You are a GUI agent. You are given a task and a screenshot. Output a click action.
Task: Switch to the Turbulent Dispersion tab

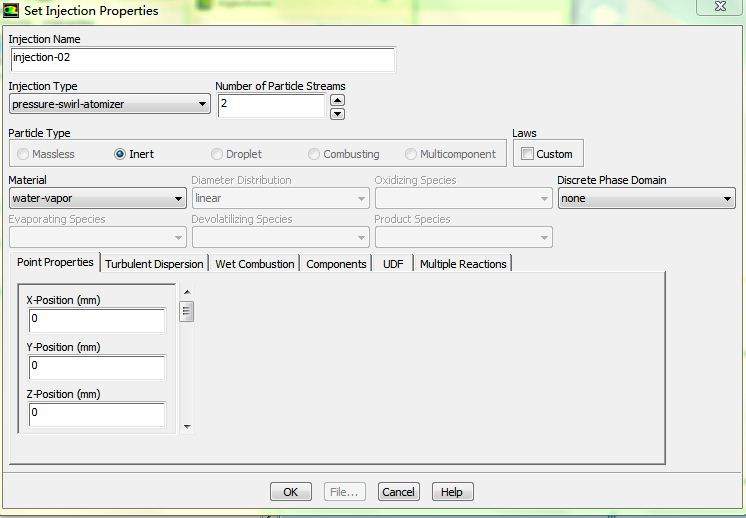click(154, 264)
